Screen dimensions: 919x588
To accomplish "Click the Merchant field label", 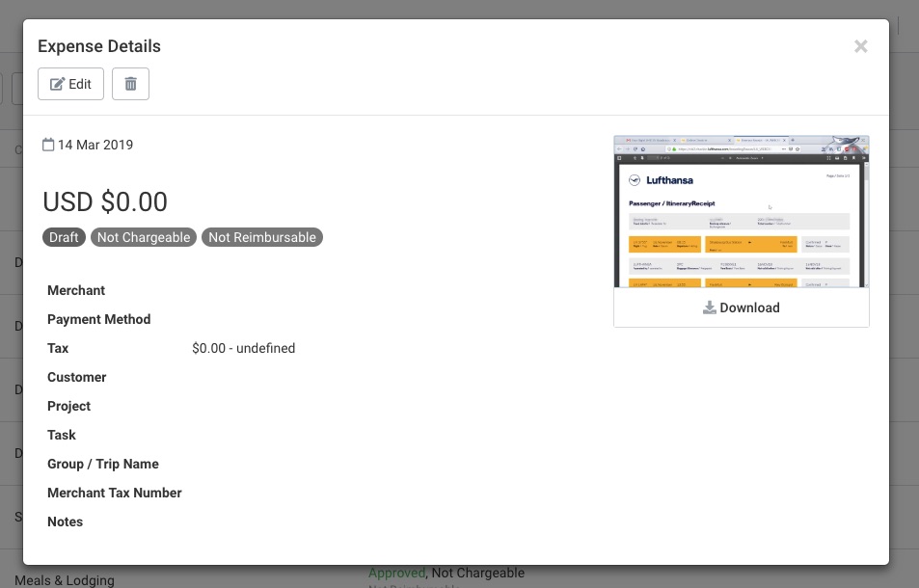I will pyautogui.click(x=76, y=290).
